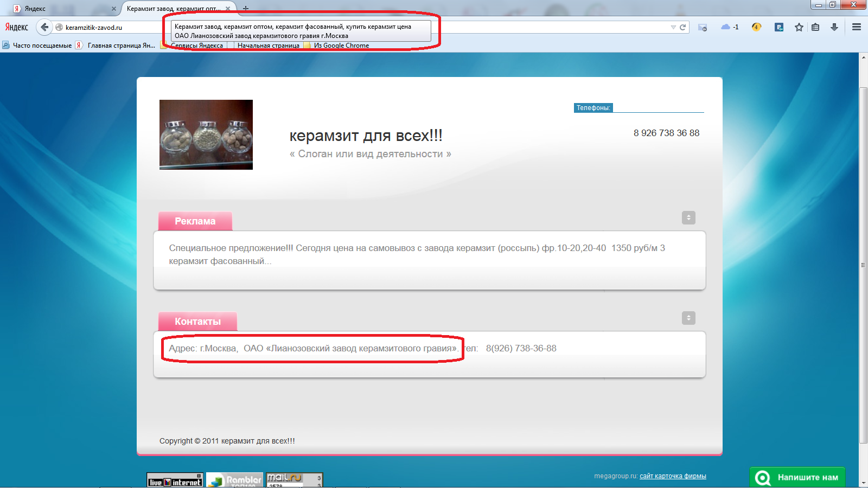Collapse the Контакты block with its arrow button
Viewport: 868px width, 488px height.
click(x=688, y=318)
